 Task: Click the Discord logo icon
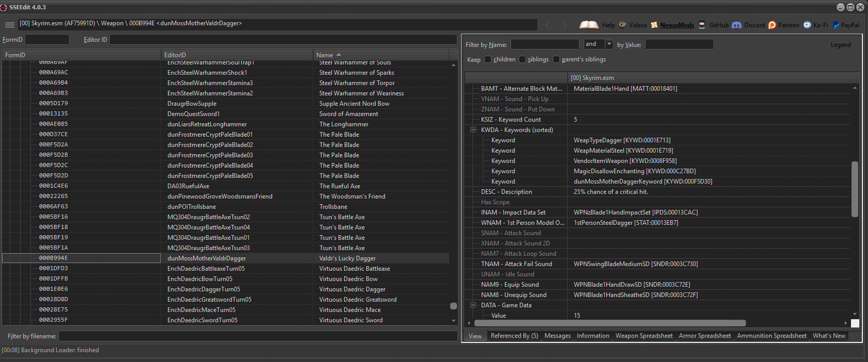click(737, 25)
